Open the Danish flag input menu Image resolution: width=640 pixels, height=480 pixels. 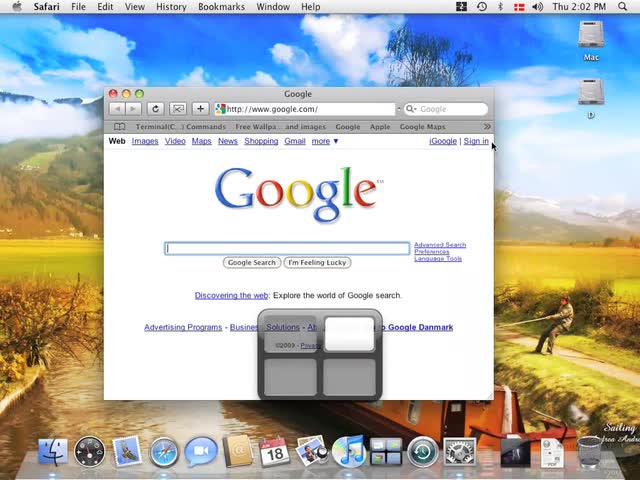tap(519, 7)
